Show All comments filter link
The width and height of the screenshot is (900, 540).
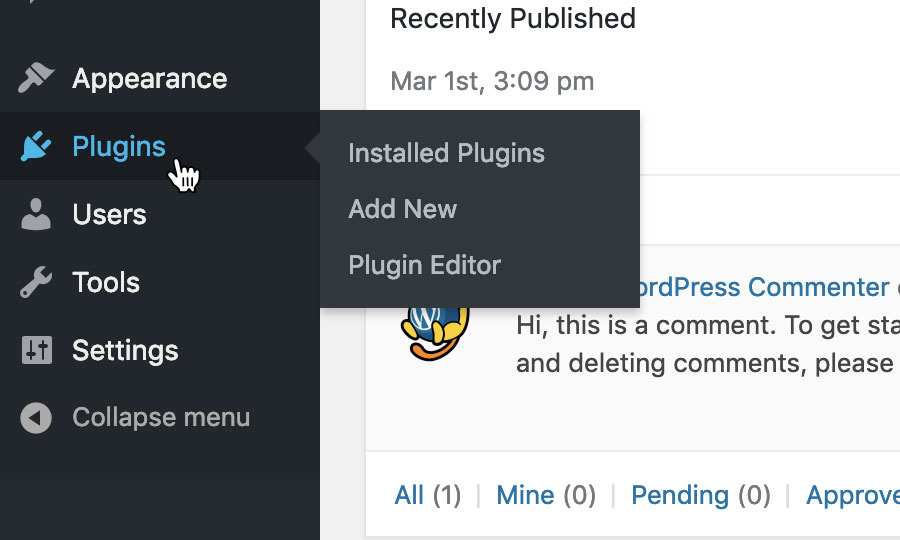click(x=410, y=495)
